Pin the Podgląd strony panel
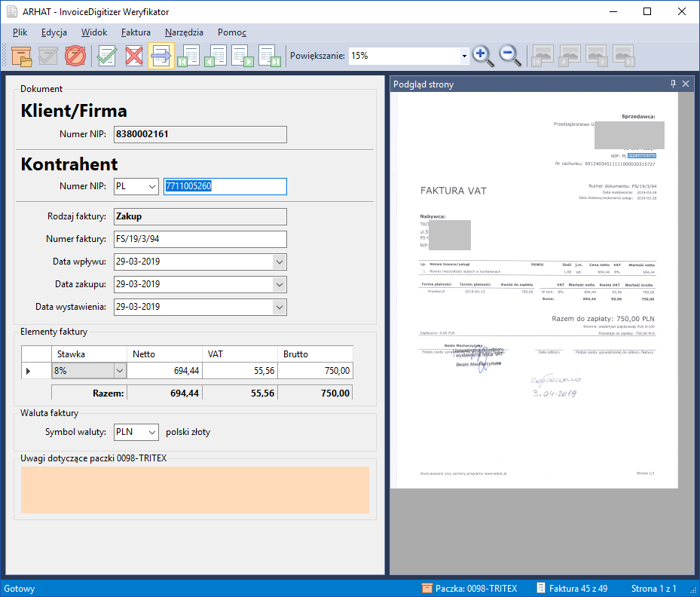 pyautogui.click(x=673, y=84)
